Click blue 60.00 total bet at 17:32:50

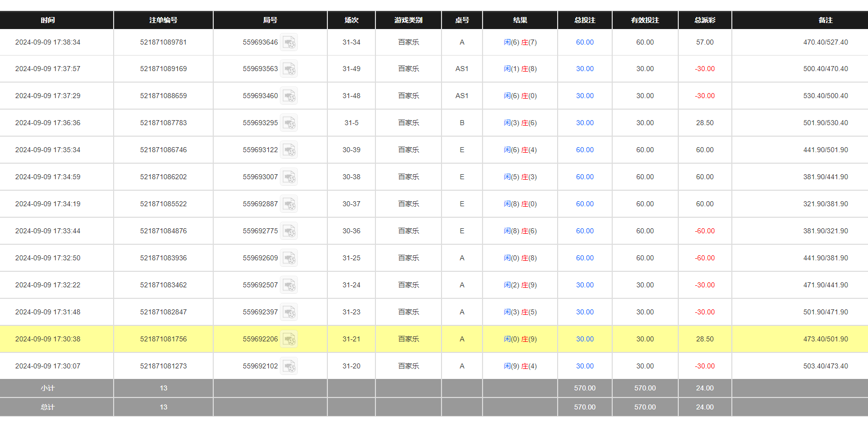point(584,258)
